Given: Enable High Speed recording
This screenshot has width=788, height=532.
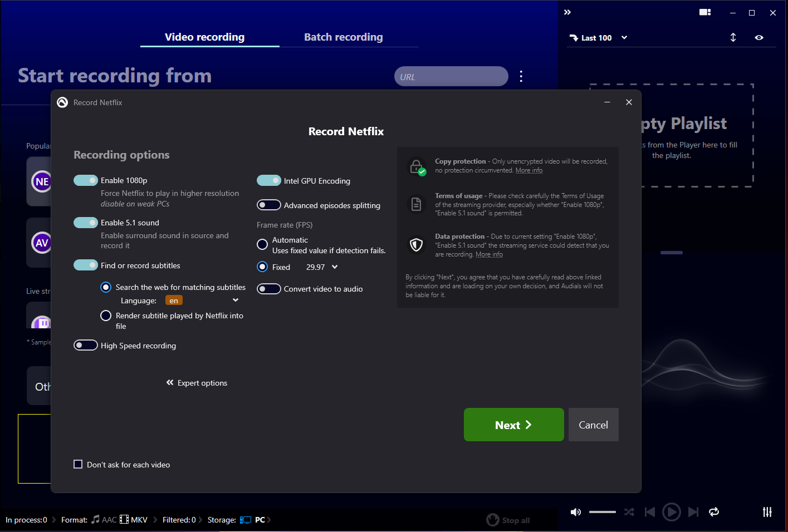Looking at the screenshot, I should (86, 346).
